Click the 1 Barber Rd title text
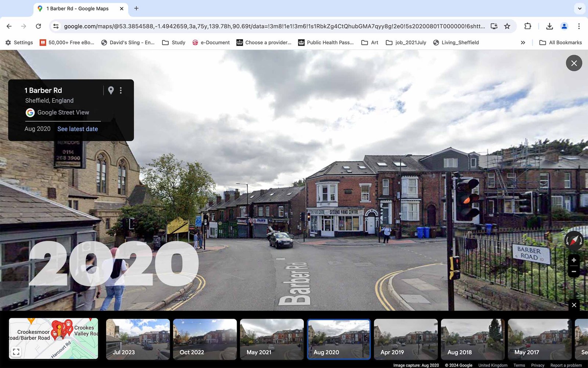This screenshot has width=588, height=368. [43, 90]
